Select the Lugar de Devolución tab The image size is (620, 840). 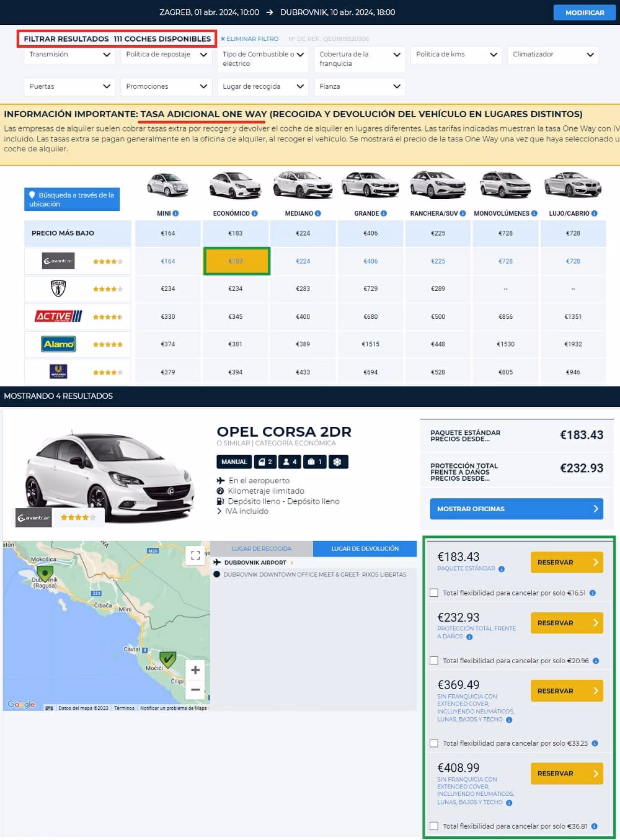tap(365, 548)
